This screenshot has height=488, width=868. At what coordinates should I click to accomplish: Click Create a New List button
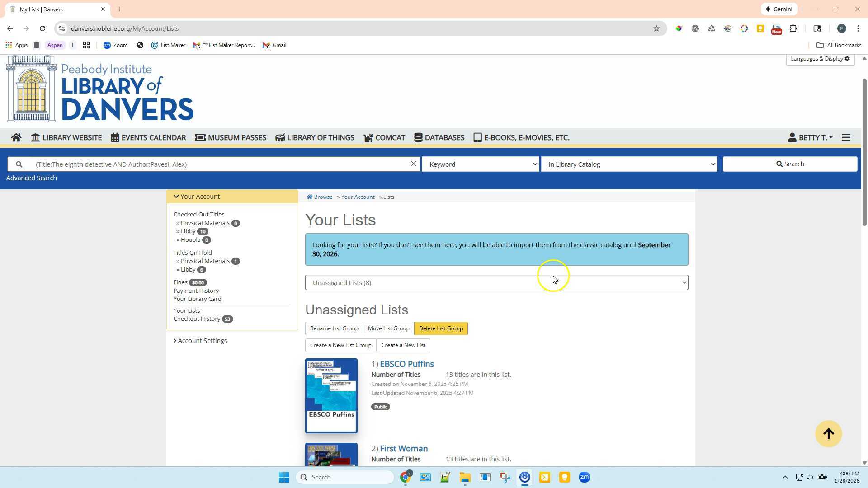pos(403,345)
